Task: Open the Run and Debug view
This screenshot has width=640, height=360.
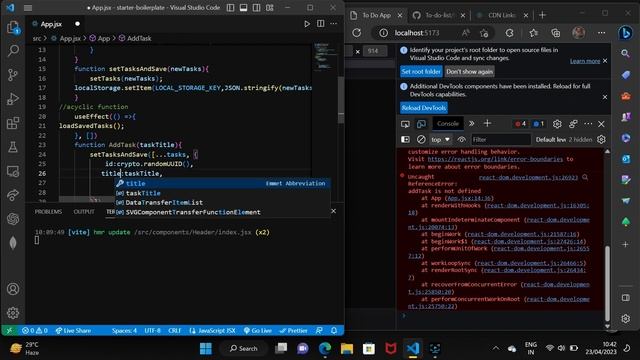Action: coord(13,99)
